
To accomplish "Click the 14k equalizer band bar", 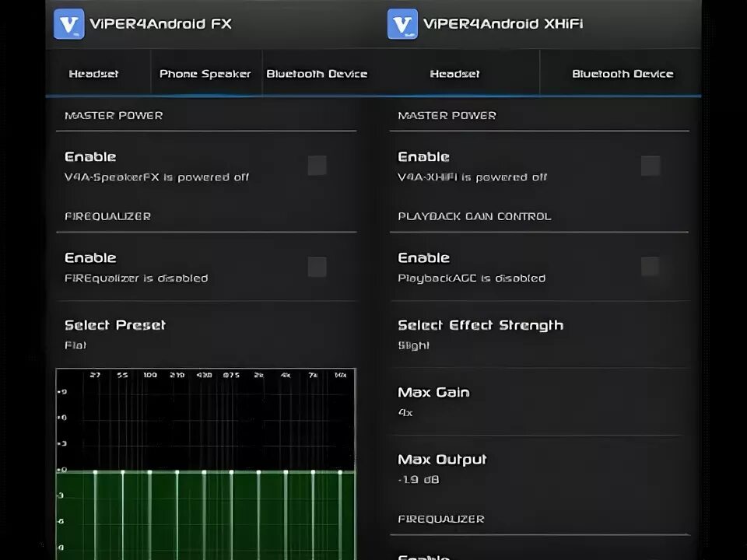I will (x=340, y=514).
